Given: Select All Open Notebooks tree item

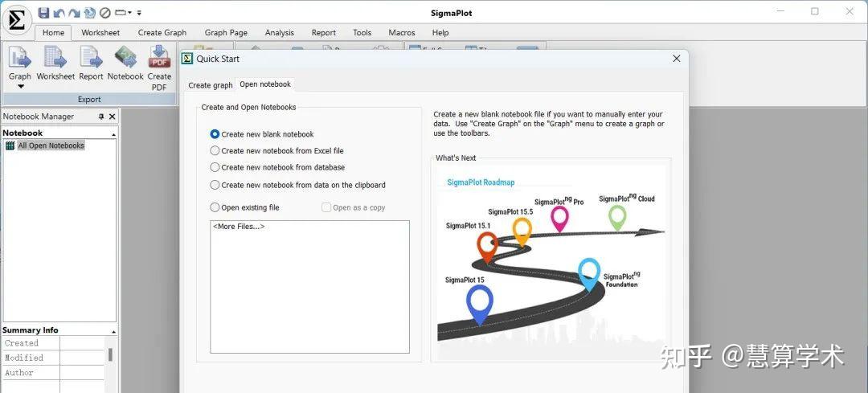Looking at the screenshot, I should (x=45, y=145).
